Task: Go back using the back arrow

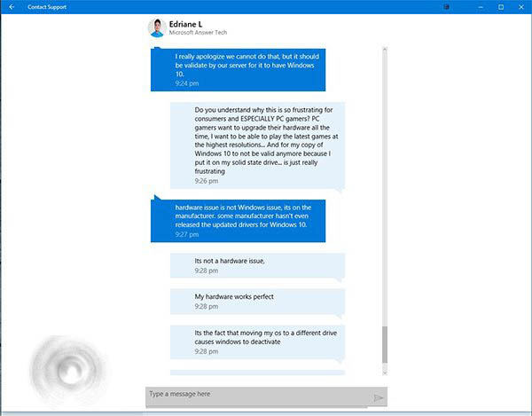Action: click(12, 7)
